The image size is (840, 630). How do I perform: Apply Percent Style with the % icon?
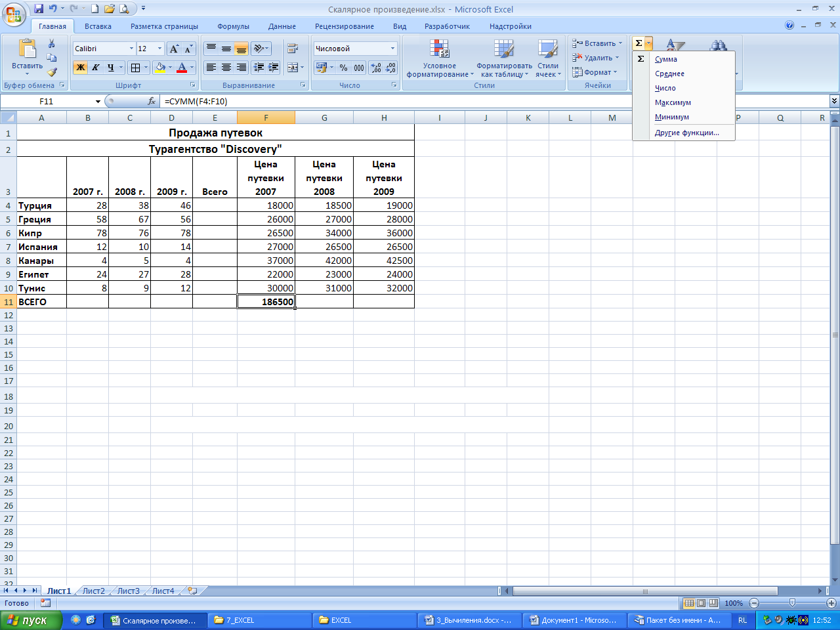pos(343,68)
